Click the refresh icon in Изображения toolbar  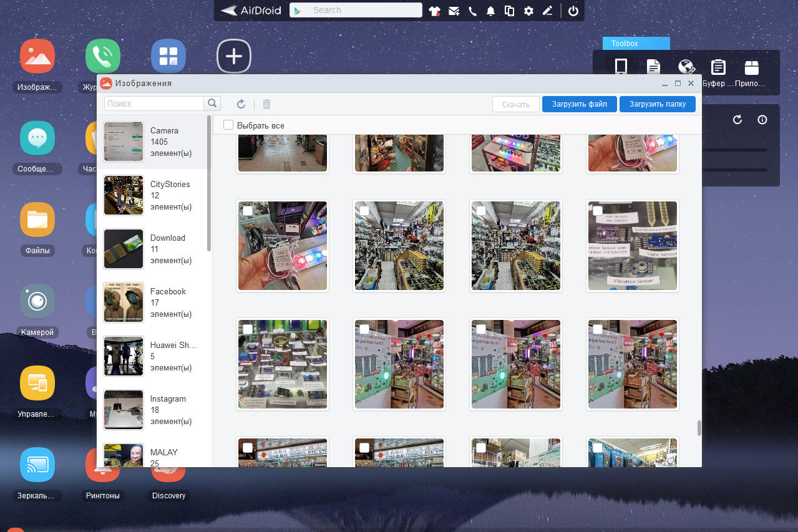tap(241, 104)
